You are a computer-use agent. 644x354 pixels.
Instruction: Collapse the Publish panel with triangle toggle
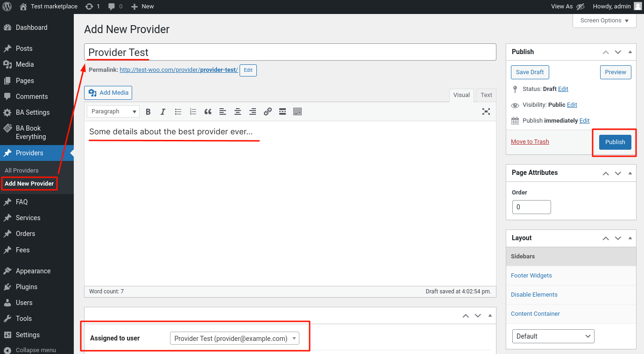pyautogui.click(x=630, y=52)
